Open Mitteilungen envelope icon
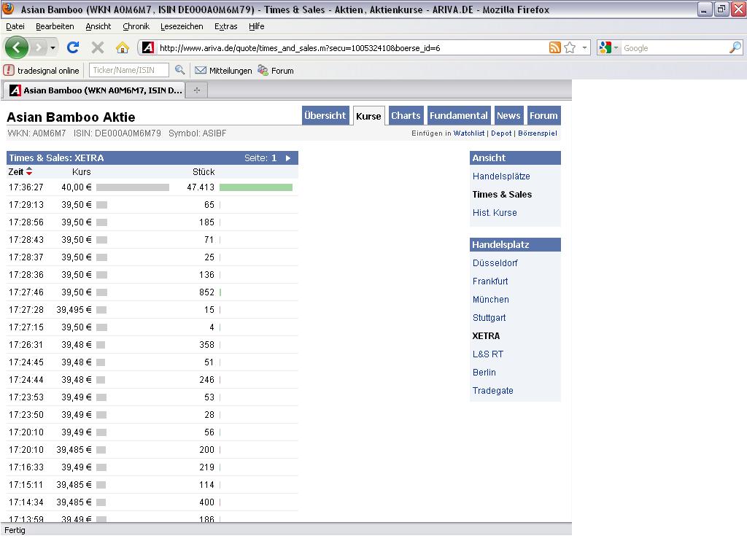 click(x=201, y=71)
